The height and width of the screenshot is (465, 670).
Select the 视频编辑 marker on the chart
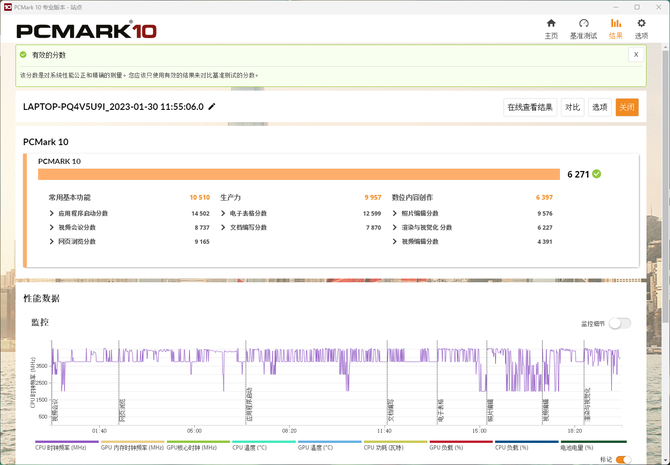546,411
